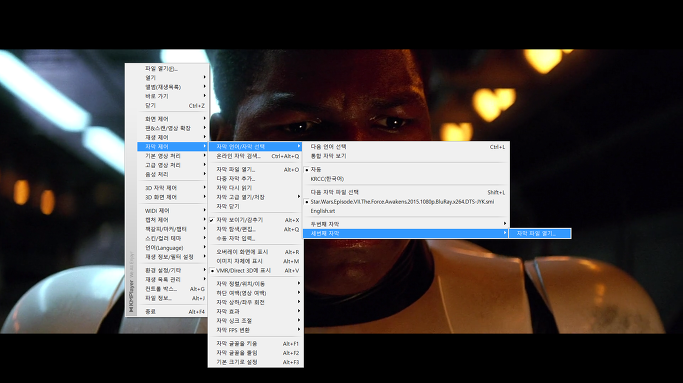Choose 파일 열기(F)... in the main menu
This screenshot has height=383, width=683.
point(172,68)
